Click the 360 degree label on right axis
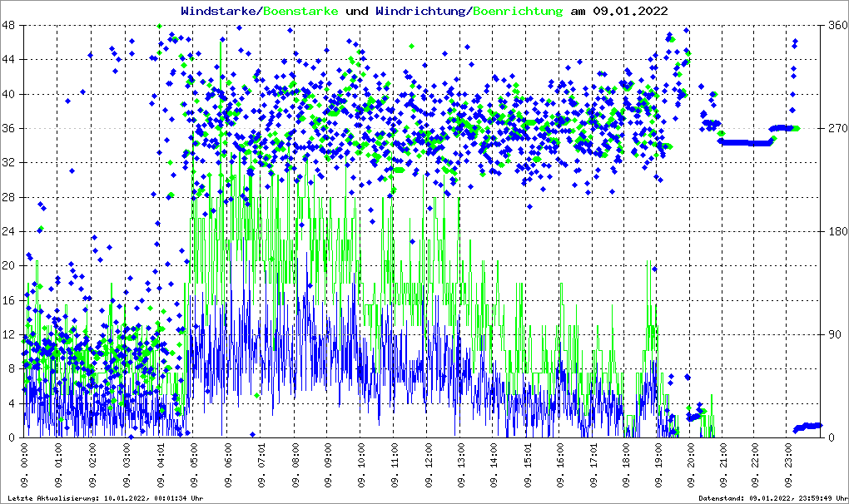849x504 pixels. (x=836, y=25)
